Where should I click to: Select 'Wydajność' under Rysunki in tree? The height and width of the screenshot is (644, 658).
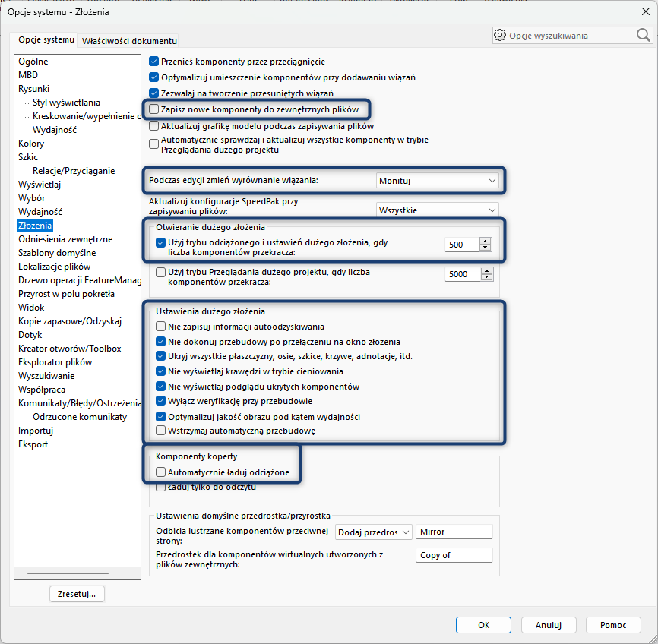[x=54, y=130]
